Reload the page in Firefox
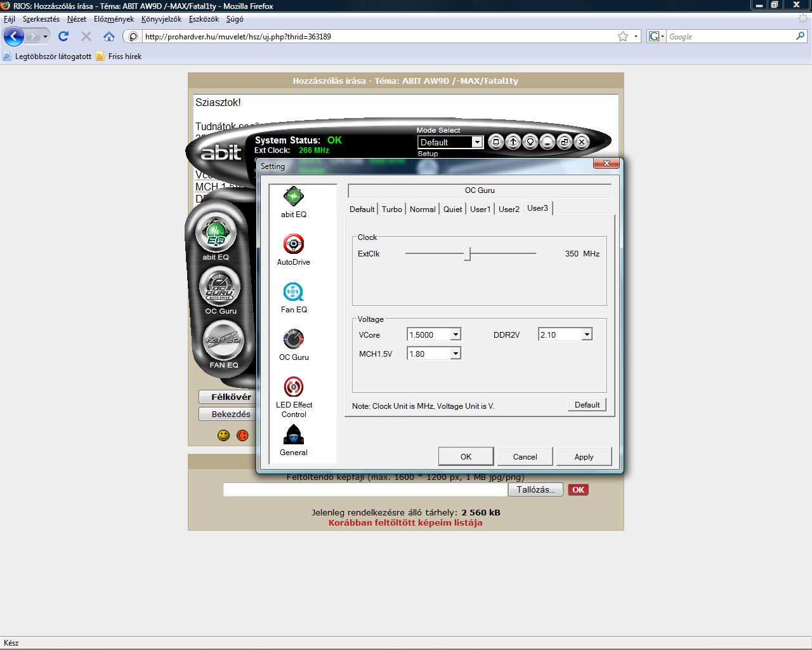 (x=63, y=36)
